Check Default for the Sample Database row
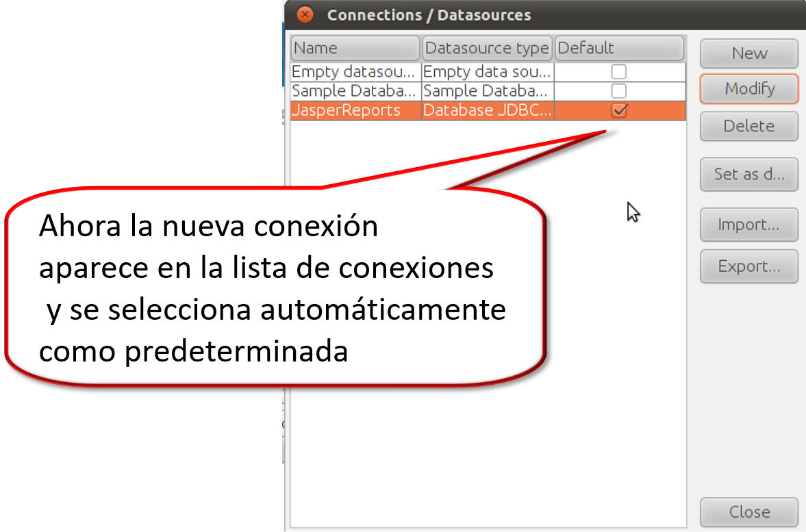 (619, 91)
